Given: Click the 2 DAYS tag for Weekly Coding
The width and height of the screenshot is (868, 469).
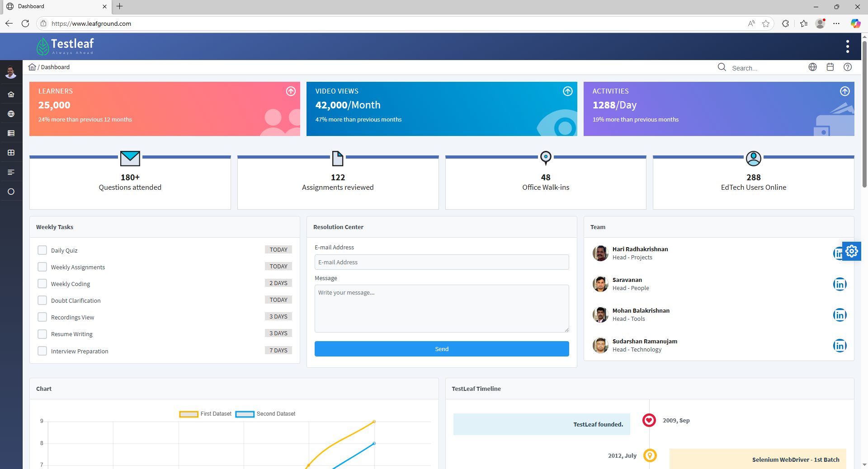Looking at the screenshot, I should pyautogui.click(x=278, y=283).
